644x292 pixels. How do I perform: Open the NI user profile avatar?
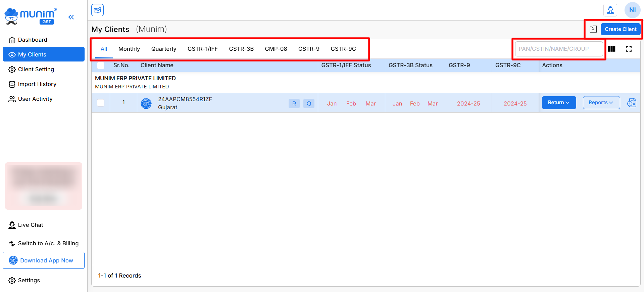(x=632, y=10)
